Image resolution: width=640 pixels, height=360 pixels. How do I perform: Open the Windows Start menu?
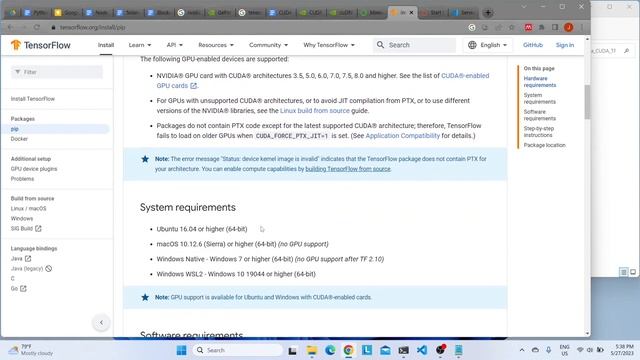[182, 350]
